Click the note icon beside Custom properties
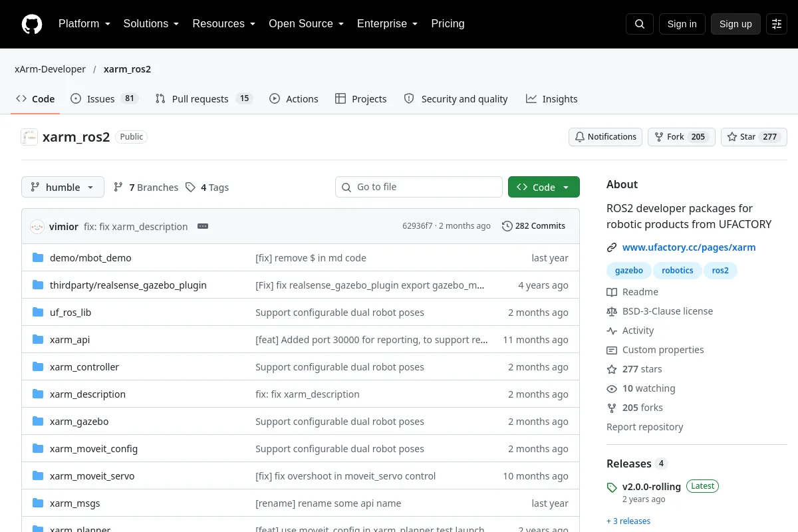The width and height of the screenshot is (798, 532). tap(612, 350)
